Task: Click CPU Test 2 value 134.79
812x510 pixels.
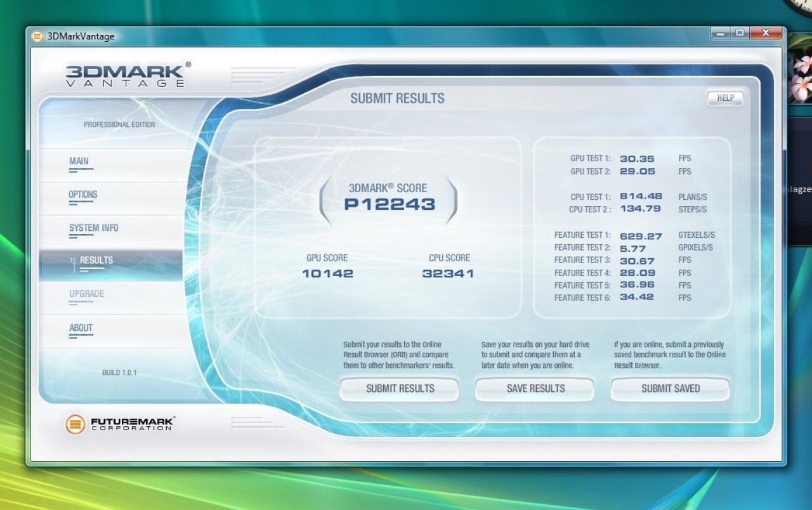Action: pyautogui.click(x=640, y=209)
